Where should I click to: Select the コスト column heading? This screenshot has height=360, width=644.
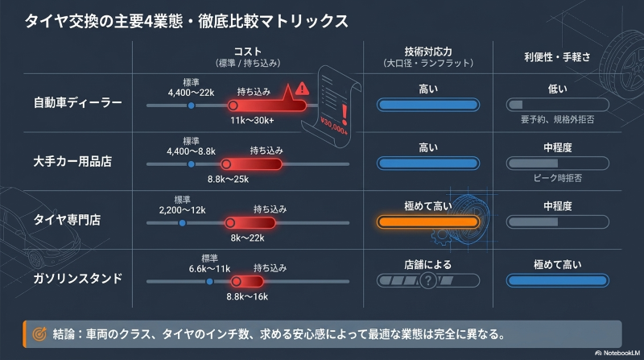(247, 49)
